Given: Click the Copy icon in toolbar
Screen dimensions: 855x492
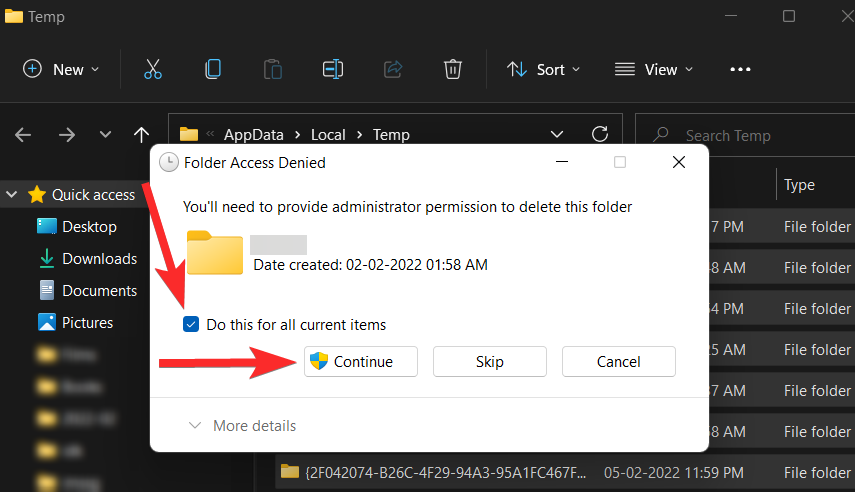Looking at the screenshot, I should click(x=213, y=69).
